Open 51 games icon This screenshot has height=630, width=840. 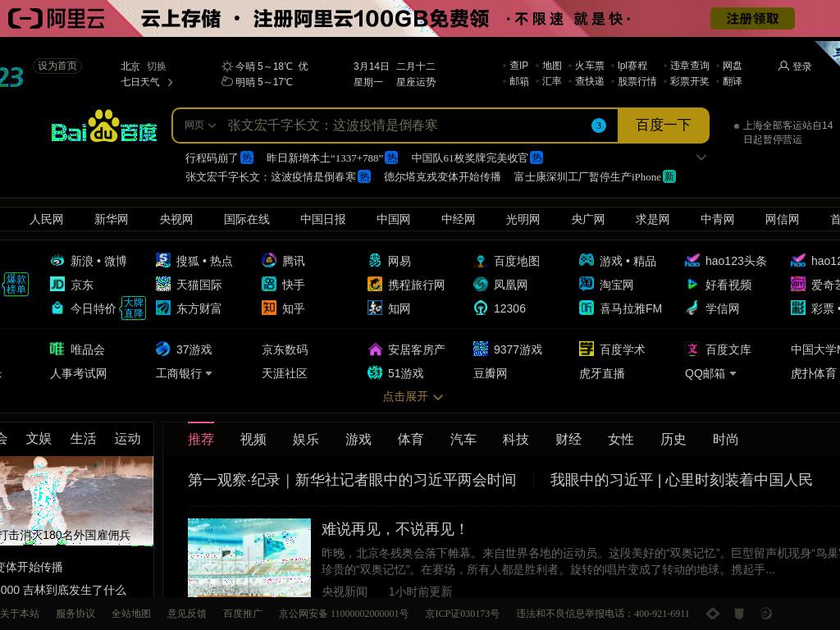tap(374, 372)
